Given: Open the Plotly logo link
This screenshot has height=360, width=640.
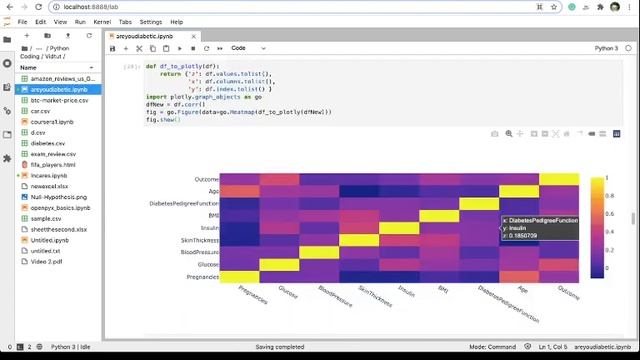Looking at the screenshot, I should 617,134.
